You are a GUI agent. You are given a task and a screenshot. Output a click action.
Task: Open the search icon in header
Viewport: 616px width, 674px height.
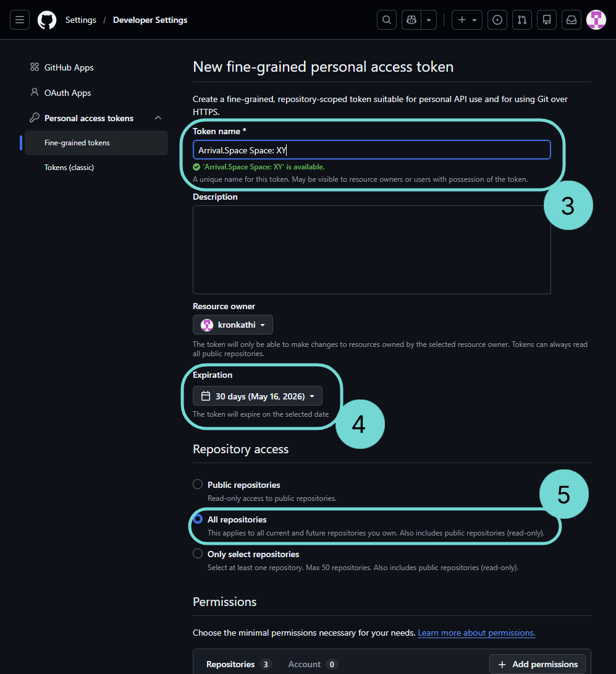coord(387,20)
